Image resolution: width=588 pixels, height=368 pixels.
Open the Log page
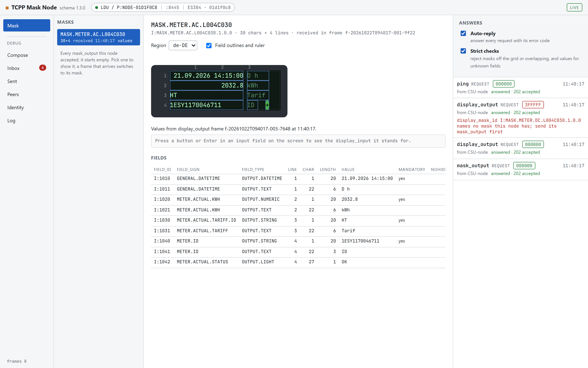tap(27, 121)
